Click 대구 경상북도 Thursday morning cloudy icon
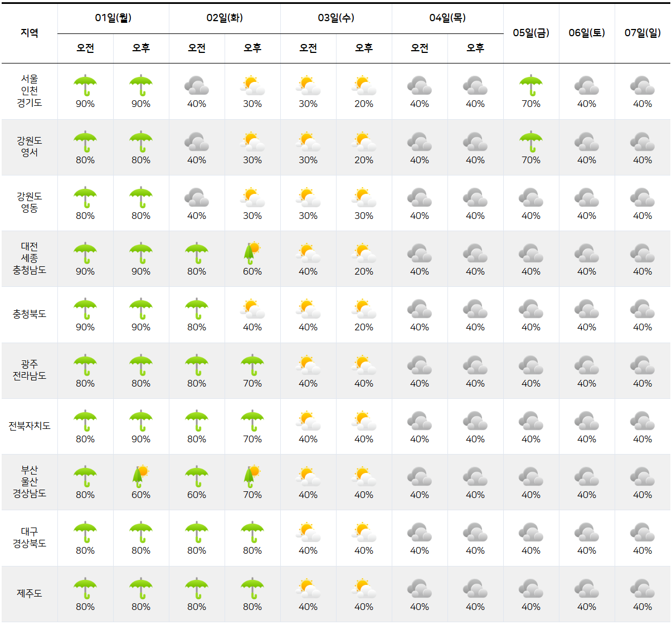672x625 pixels. click(420, 533)
